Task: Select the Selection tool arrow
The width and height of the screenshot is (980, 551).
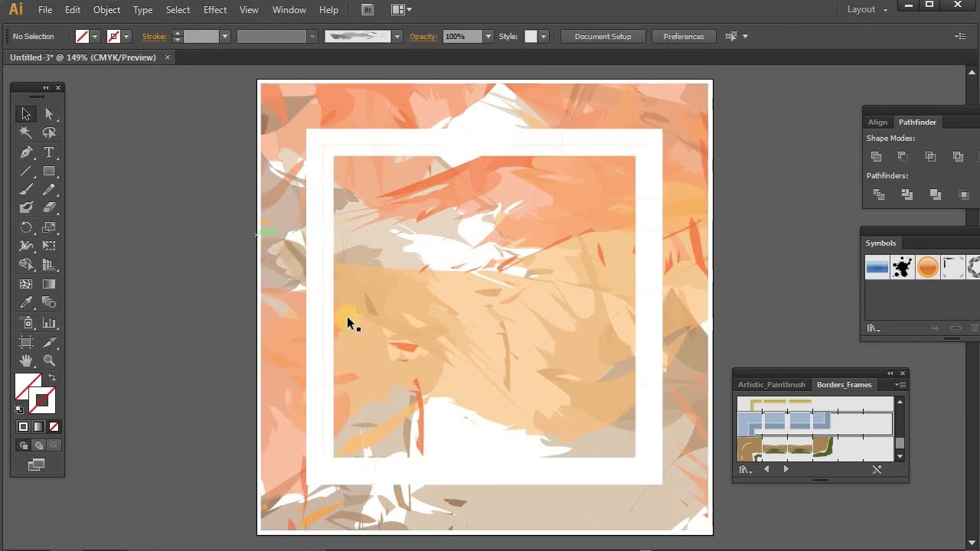Action: 25,114
